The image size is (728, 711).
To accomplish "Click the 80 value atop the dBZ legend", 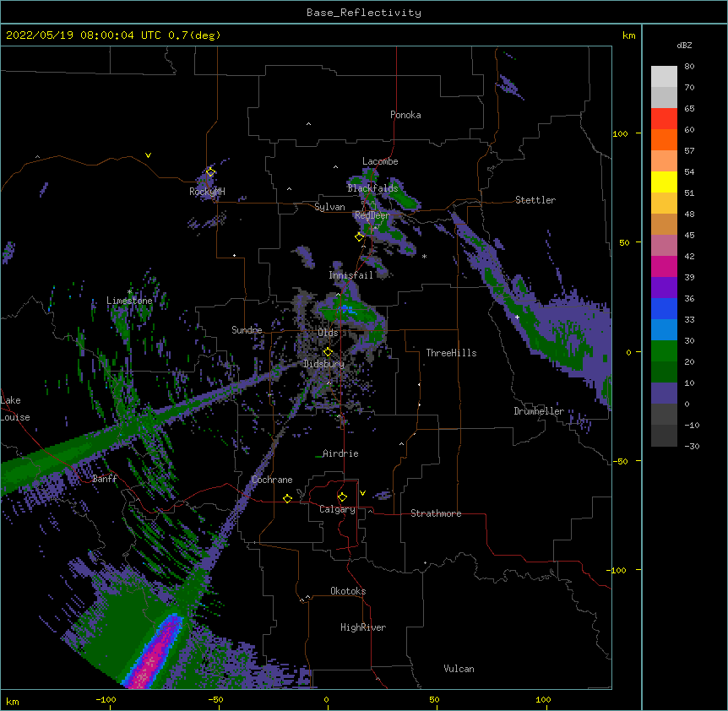I will point(689,67).
